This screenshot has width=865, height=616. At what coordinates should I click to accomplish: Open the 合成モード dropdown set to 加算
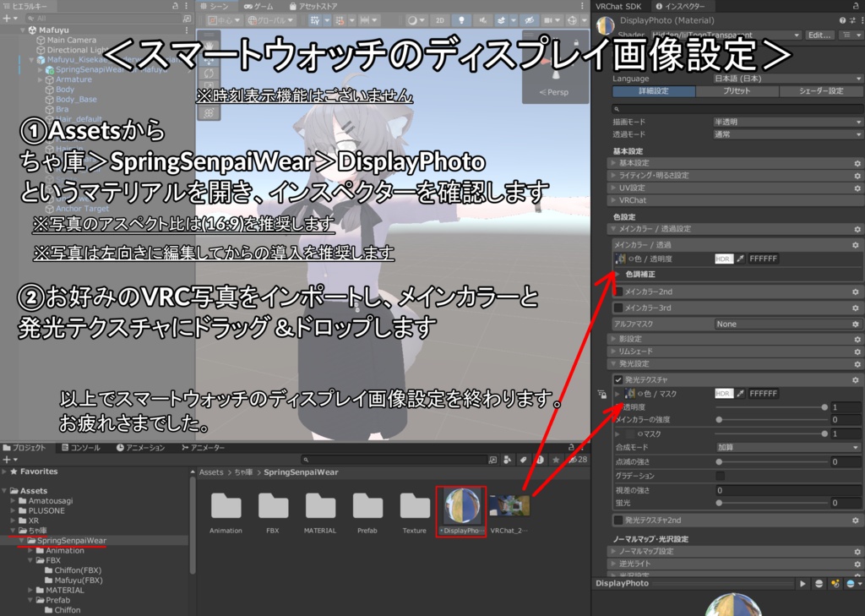coord(788,447)
